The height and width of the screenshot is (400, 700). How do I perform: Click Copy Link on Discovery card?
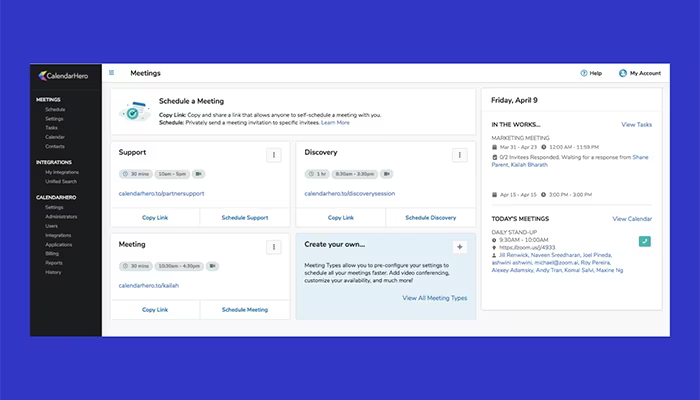(341, 218)
